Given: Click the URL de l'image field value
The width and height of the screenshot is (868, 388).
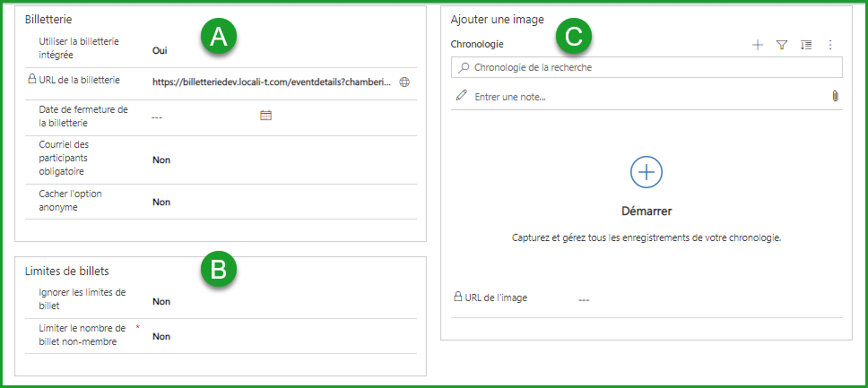Looking at the screenshot, I should pyautogui.click(x=584, y=299).
